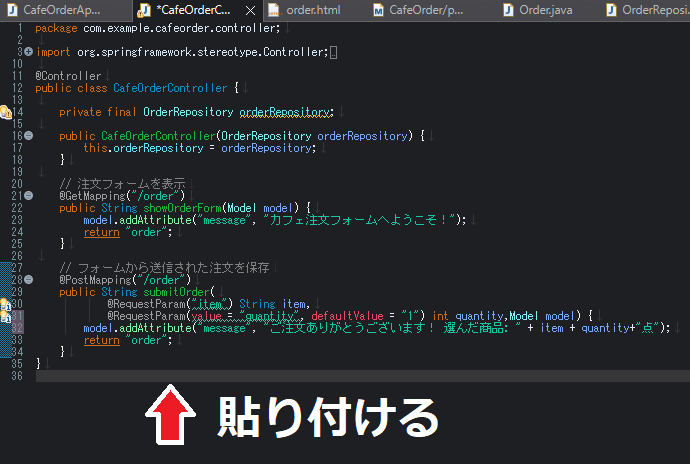
Task: Collapse the showOrderForm method fold
Action: 28,196
